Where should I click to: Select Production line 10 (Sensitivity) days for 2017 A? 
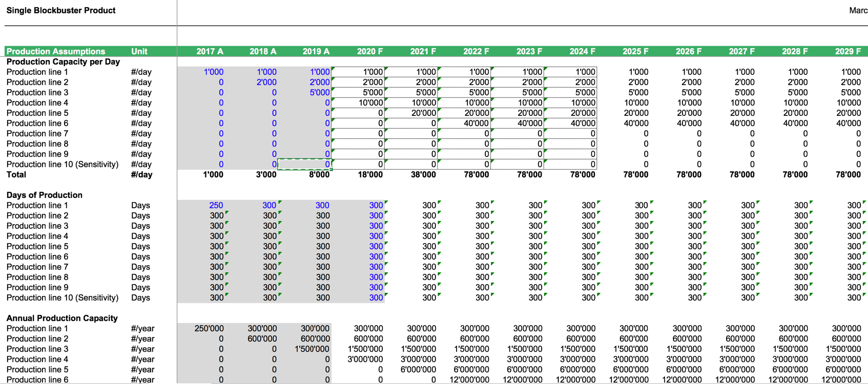[217, 297]
